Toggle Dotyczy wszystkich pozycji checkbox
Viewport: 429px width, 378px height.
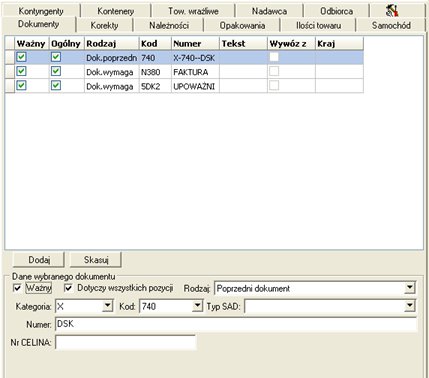click(x=68, y=288)
